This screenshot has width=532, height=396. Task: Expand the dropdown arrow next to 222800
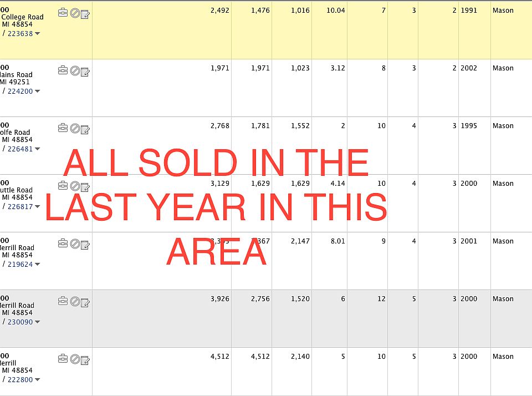click(37, 380)
